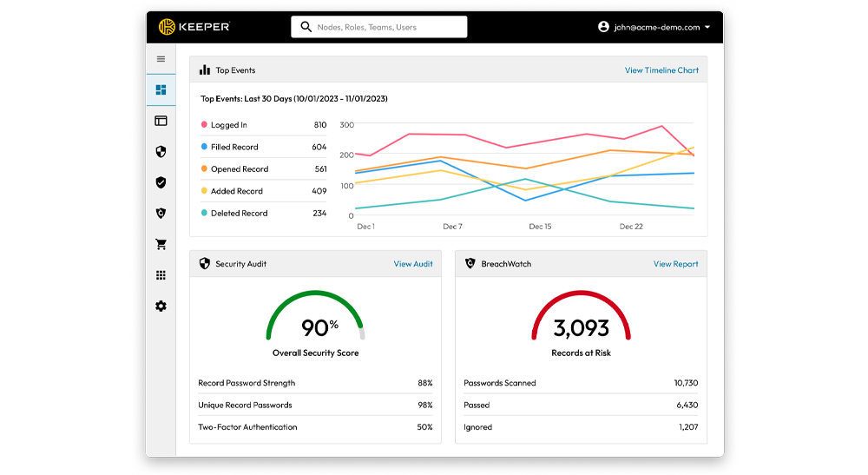Click the Overall Security Score caption

316,353
